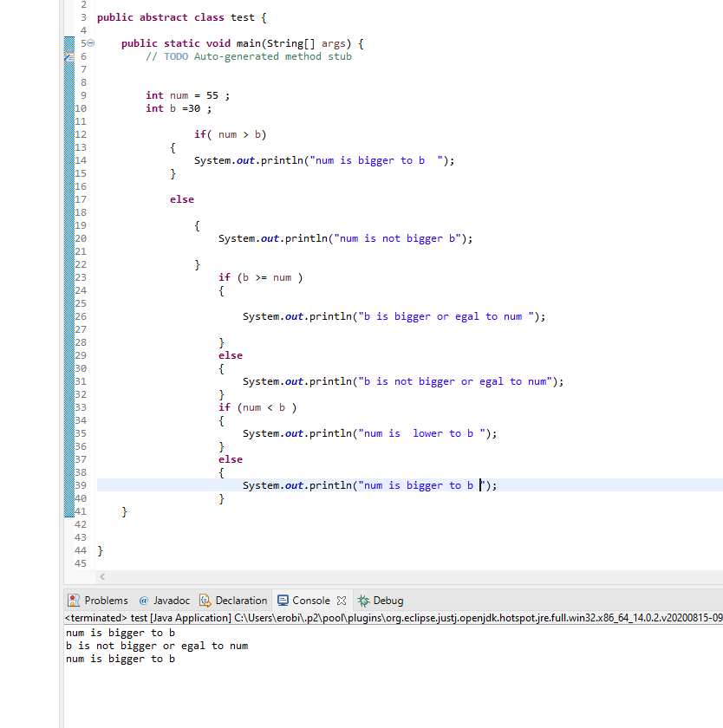Click the 'public abstract class test' declaration
Image resolution: width=723 pixels, height=728 pixels.
181,17
